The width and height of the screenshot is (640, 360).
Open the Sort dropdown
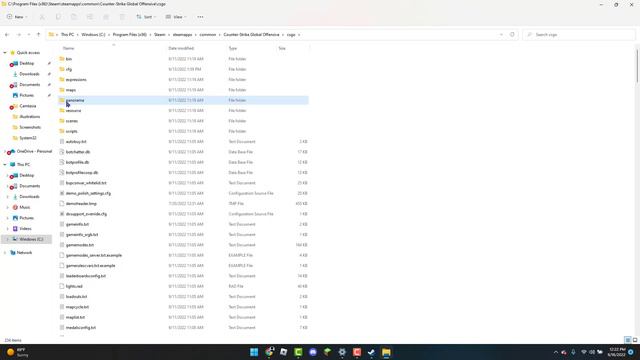tap(146, 17)
